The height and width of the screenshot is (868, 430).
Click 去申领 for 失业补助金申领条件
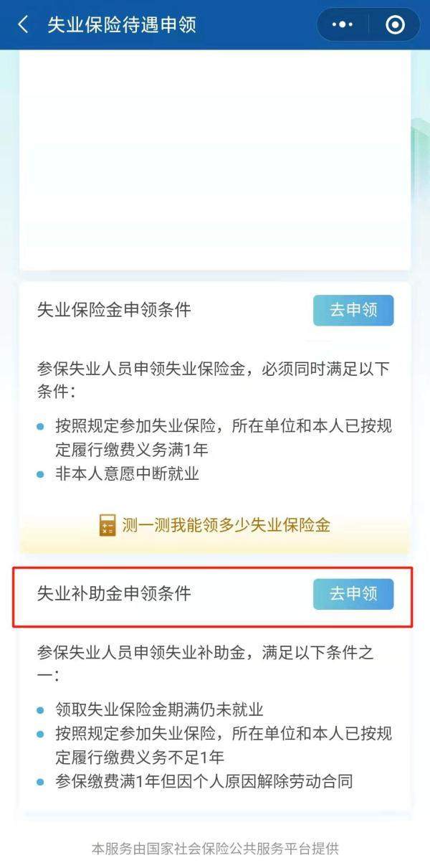(x=353, y=594)
